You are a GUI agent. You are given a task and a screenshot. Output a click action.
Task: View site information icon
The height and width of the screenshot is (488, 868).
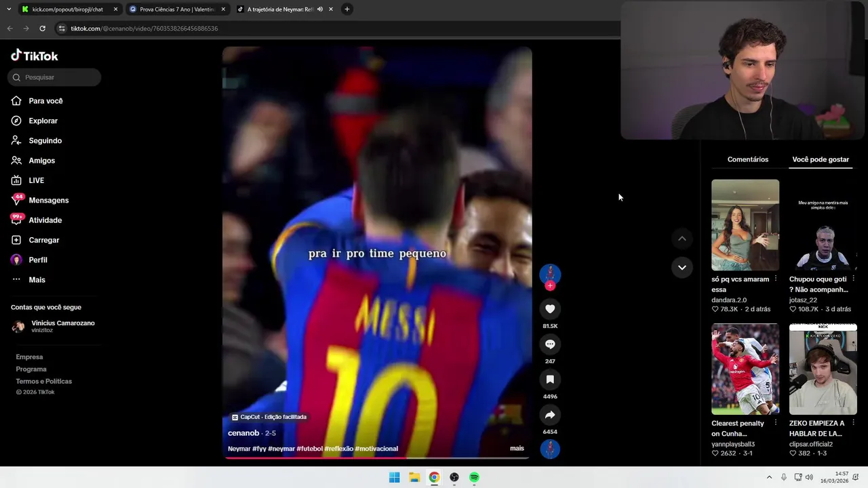62,28
